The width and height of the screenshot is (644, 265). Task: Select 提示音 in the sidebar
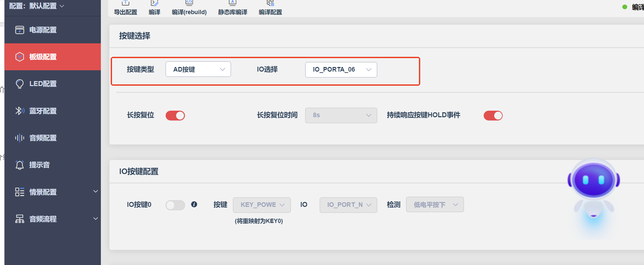(x=53, y=165)
